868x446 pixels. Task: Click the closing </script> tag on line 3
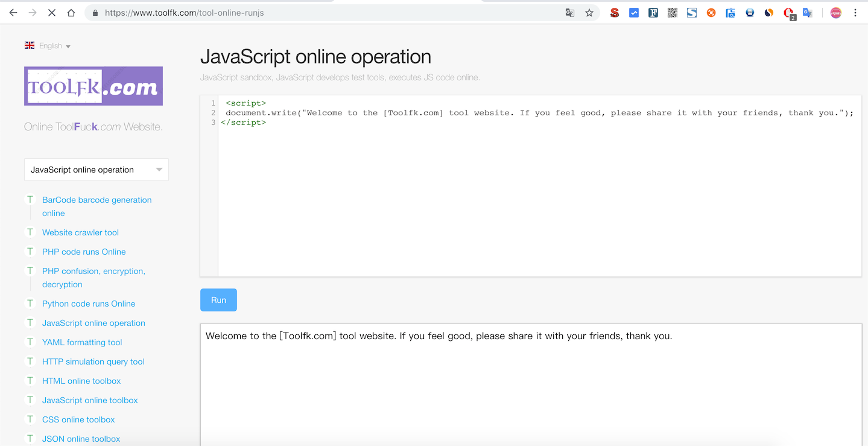point(243,123)
